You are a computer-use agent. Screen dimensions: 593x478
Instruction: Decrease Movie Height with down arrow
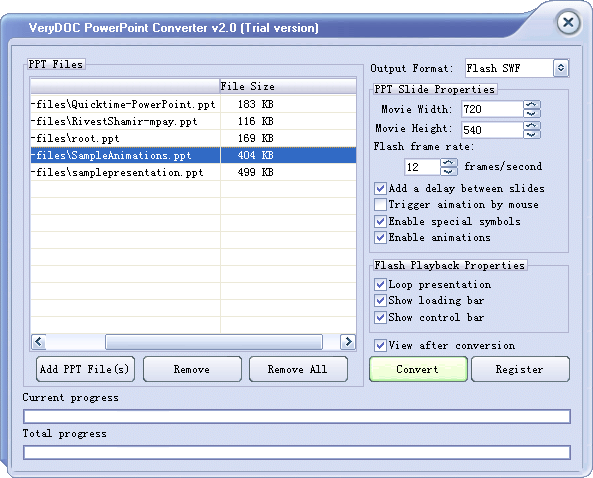point(532,134)
